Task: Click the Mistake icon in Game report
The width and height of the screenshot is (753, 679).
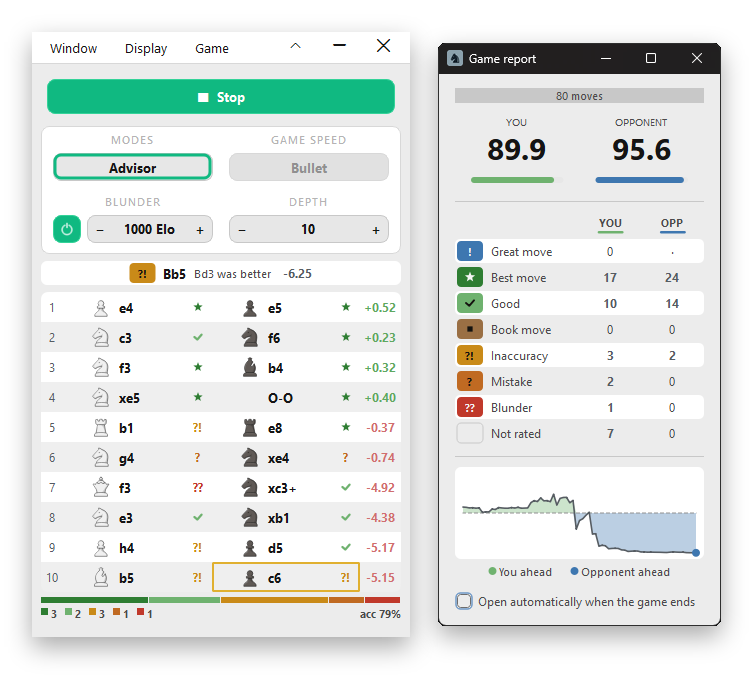Action: click(470, 382)
